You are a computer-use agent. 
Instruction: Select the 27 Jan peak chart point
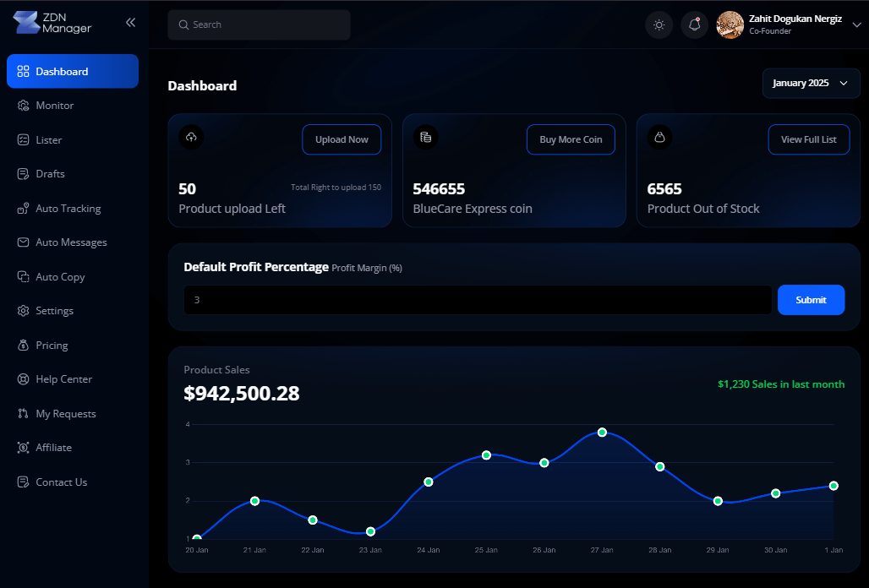tap(602, 432)
